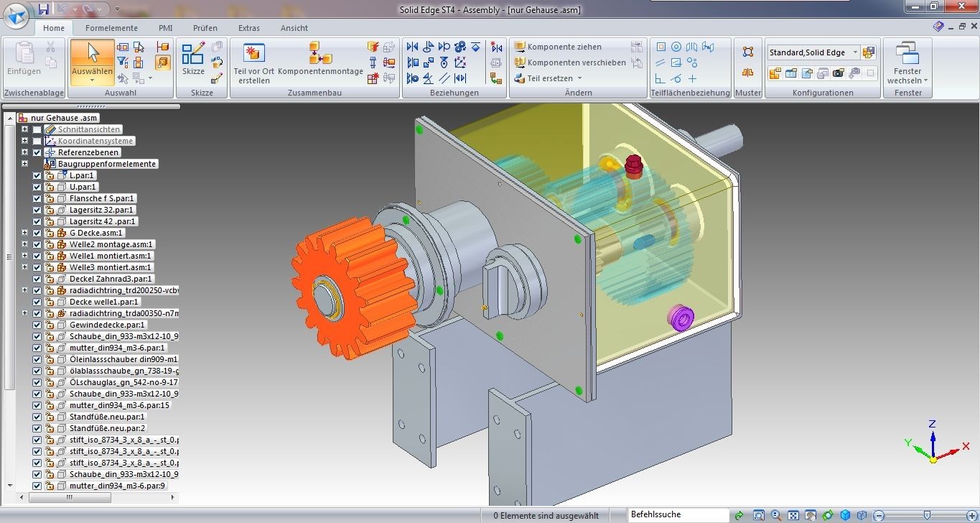Screen dimensions: 980x523
Task: Click the save icon in quick access toolbar
Action: click(44, 9)
